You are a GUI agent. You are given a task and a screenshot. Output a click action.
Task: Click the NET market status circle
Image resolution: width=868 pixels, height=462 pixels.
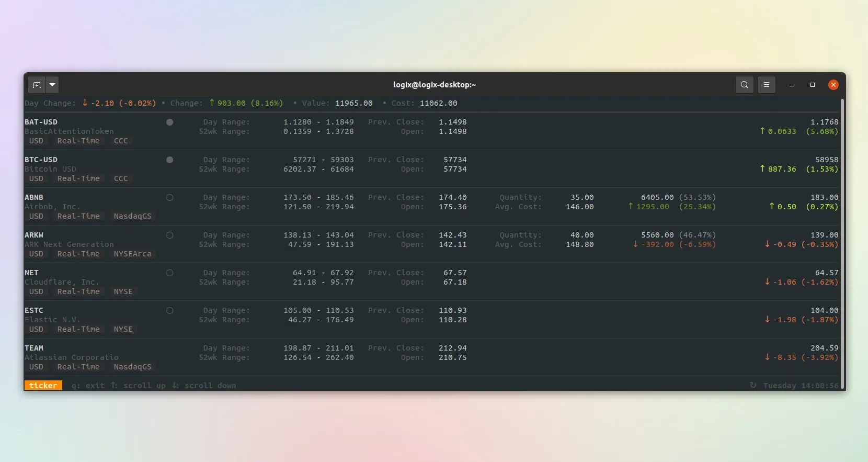(x=169, y=273)
